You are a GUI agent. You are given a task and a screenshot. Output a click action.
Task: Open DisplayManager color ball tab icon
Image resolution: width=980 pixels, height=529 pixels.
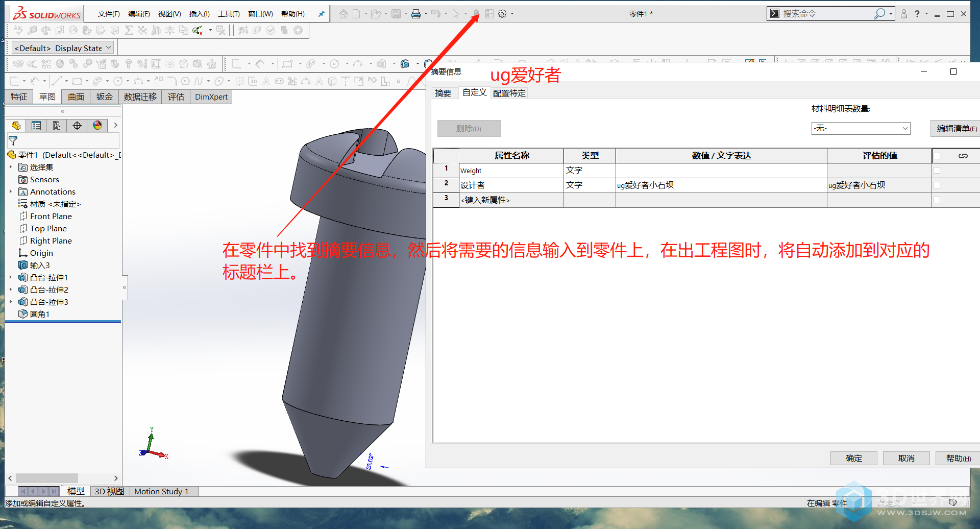pyautogui.click(x=97, y=126)
